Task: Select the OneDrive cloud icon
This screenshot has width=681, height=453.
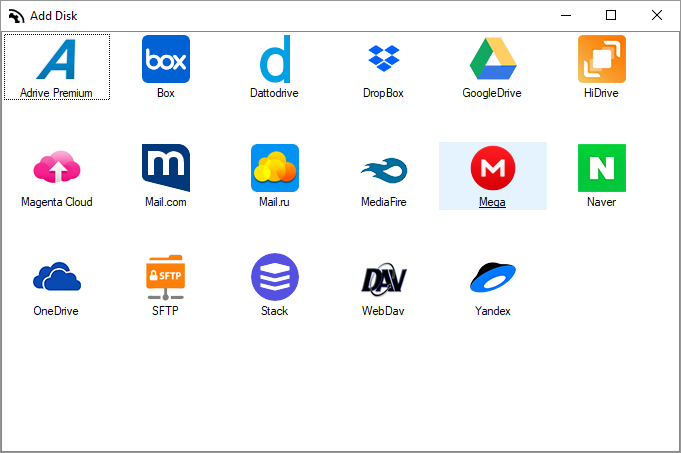Action: (x=57, y=276)
